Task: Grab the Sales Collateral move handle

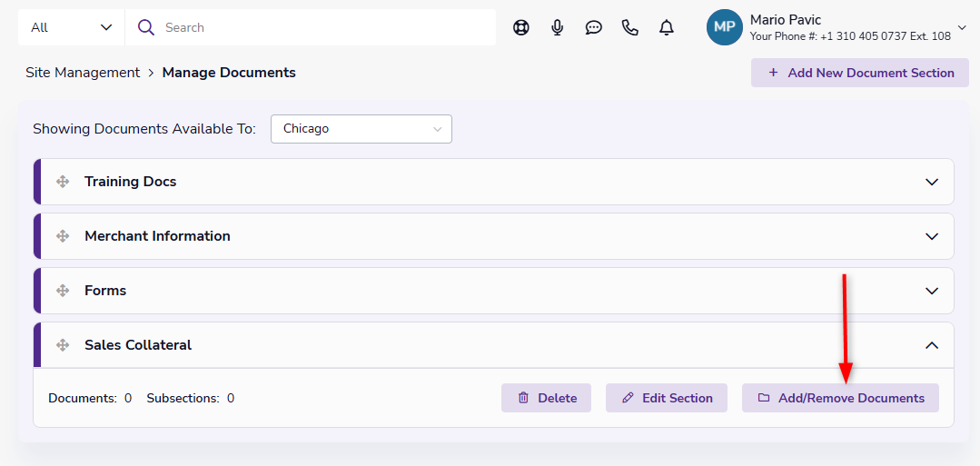Action: pyautogui.click(x=63, y=344)
